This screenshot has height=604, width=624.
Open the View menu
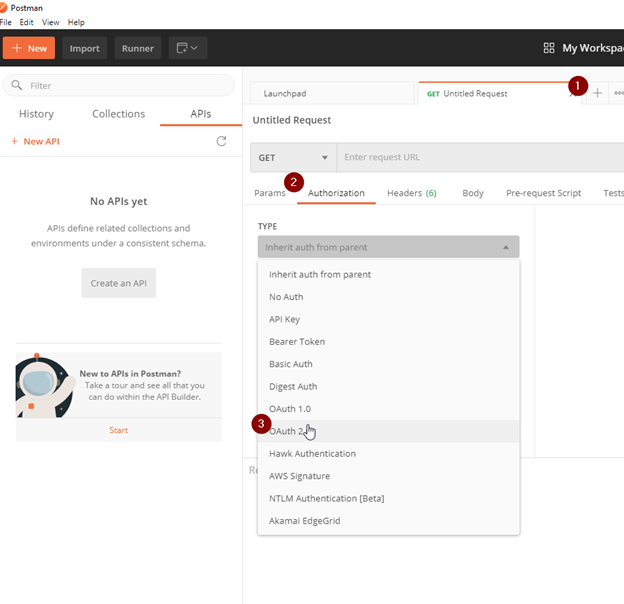click(x=51, y=22)
